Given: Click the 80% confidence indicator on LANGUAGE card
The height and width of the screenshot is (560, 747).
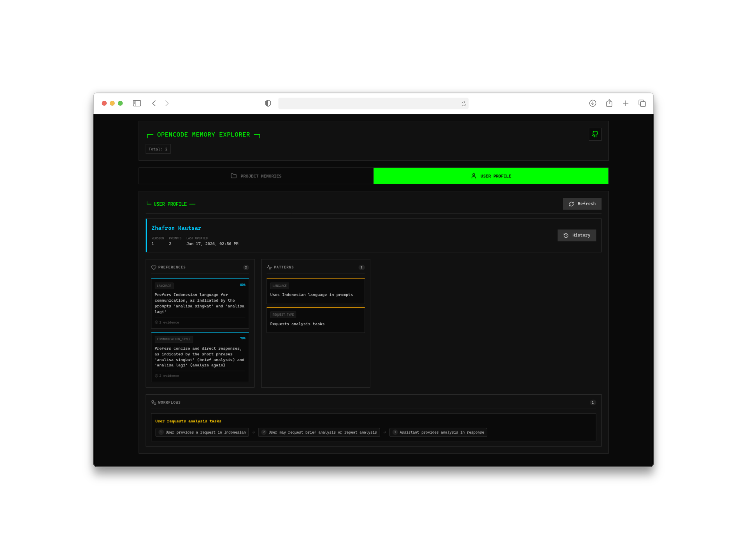Looking at the screenshot, I should 242,285.
